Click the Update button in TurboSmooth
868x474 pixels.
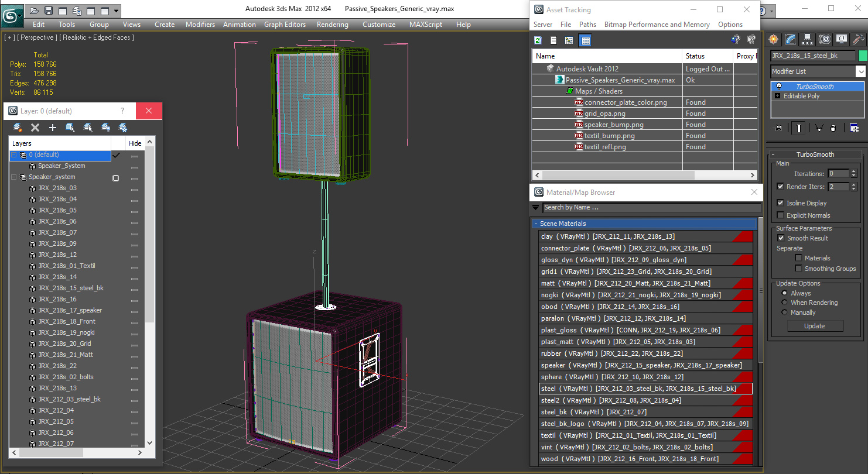tap(814, 326)
